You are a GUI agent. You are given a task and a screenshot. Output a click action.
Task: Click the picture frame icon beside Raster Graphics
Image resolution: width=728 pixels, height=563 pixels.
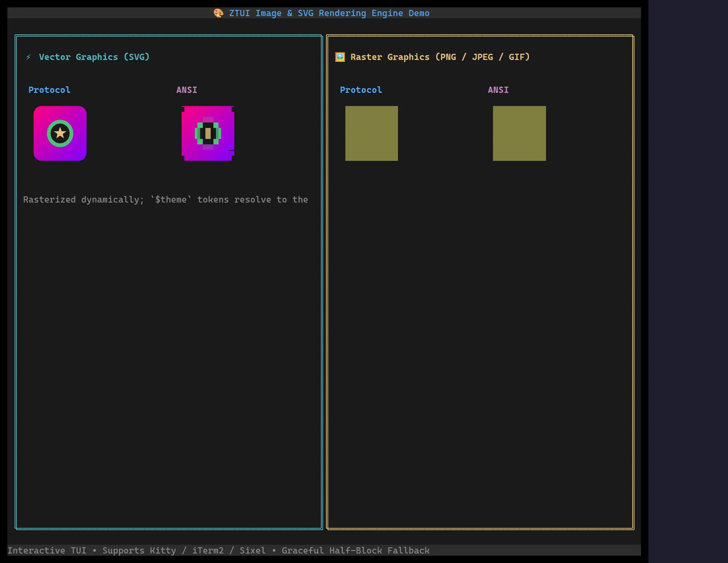(340, 57)
